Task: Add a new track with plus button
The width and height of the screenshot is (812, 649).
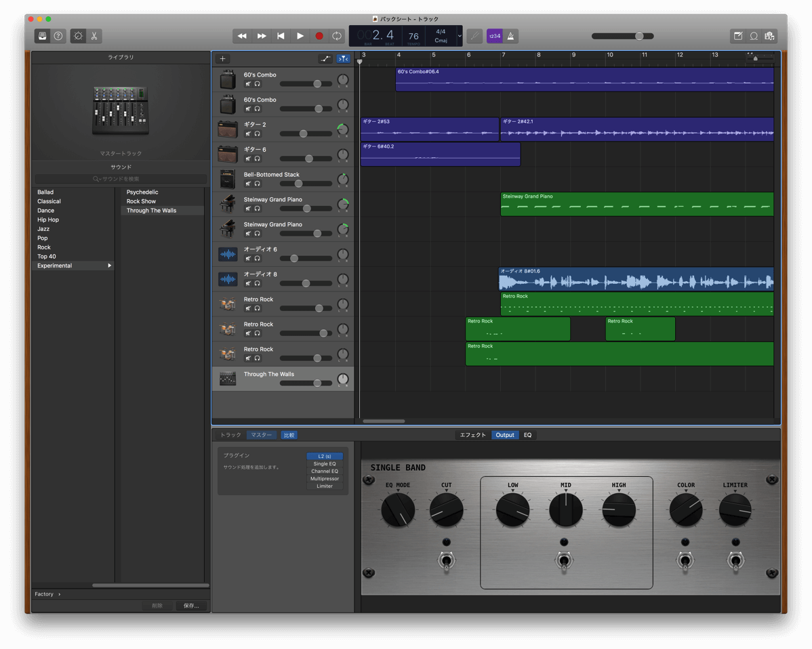Action: click(223, 58)
